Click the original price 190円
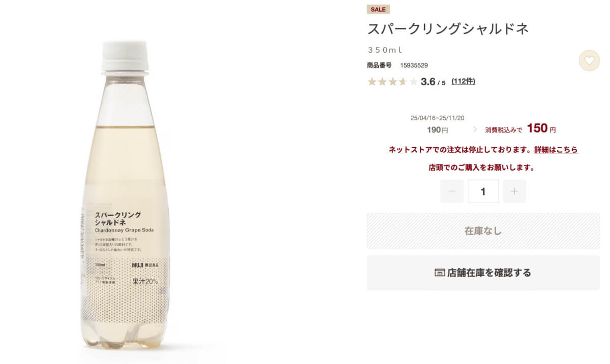This screenshot has width=610, height=364. tap(438, 130)
